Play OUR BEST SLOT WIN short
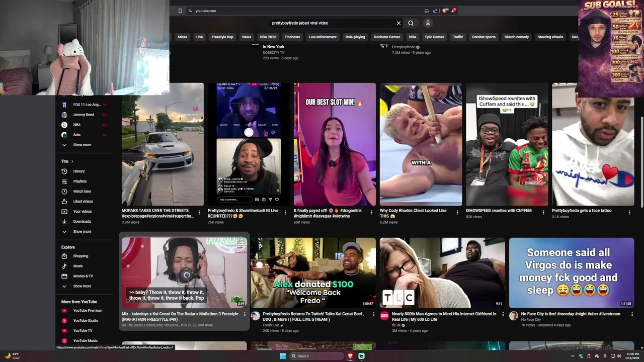 pos(335,144)
